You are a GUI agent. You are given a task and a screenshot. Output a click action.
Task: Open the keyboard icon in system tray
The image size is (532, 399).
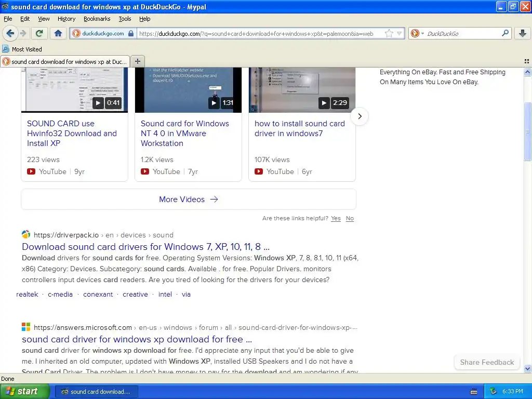pyautogui.click(x=474, y=392)
